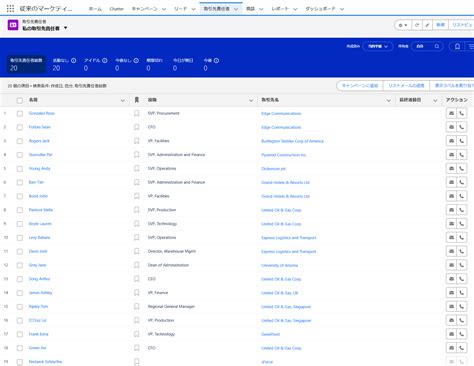Expand the 私の取引先責任者 list view picker

[65, 28]
